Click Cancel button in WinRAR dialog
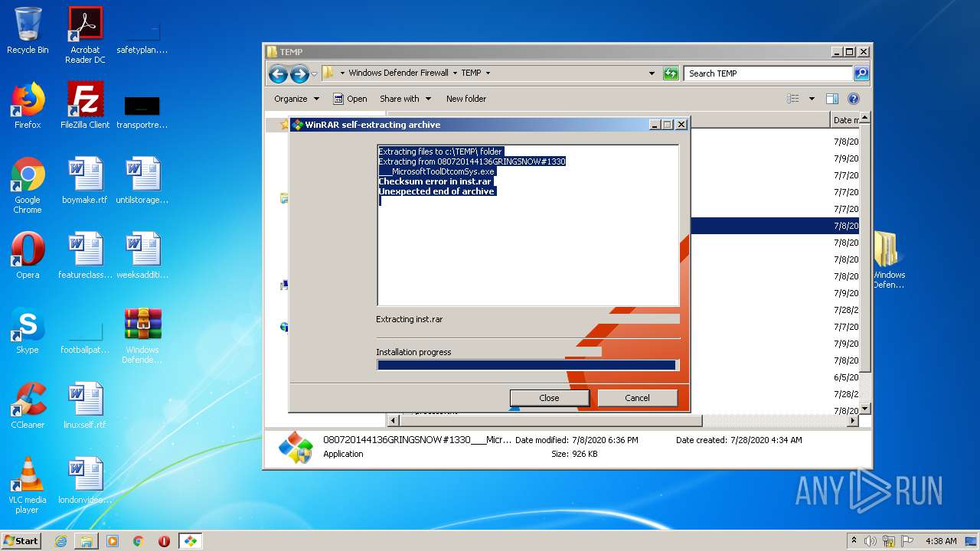980x551 pixels. pos(637,398)
